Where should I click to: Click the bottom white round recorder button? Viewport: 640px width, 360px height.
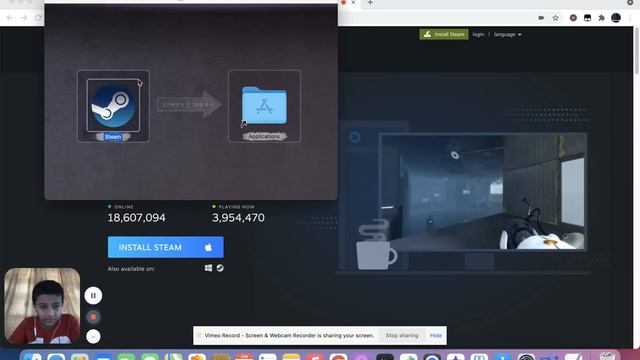click(93, 336)
